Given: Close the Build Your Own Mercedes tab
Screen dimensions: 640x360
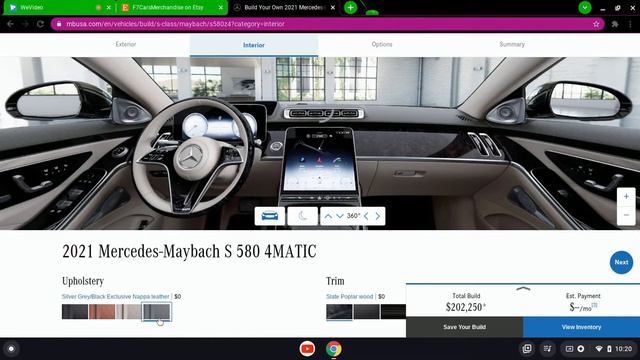Looking at the screenshot, I should pyautogui.click(x=333, y=7).
